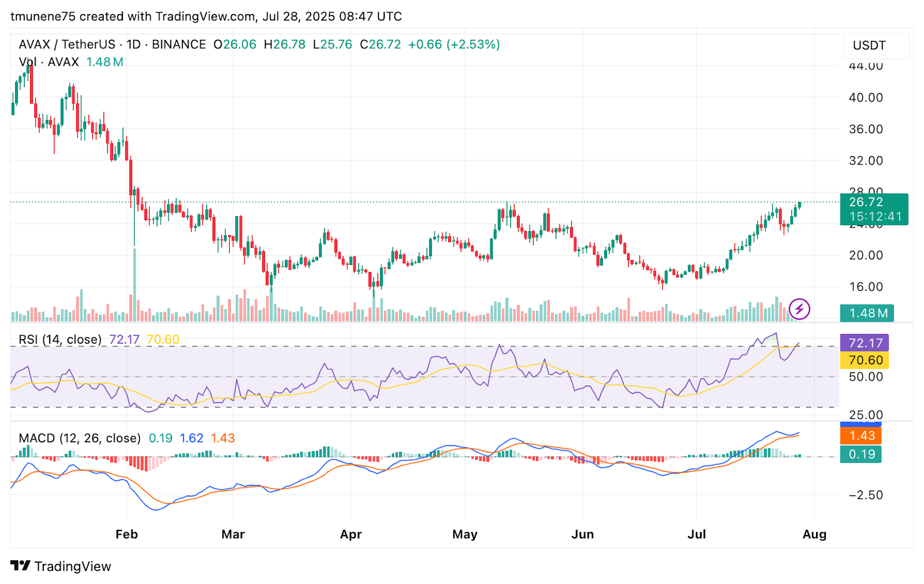
Task: Click the 16.00 price axis label
Action: click(866, 287)
